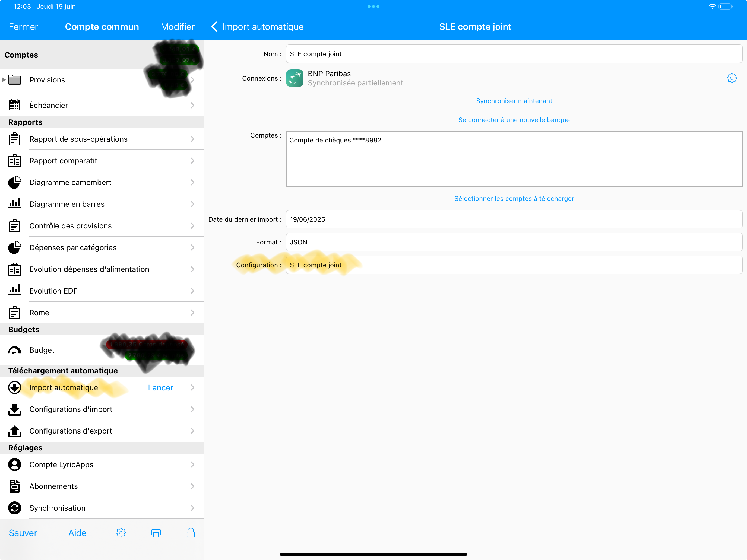Select Evolution dépenses d'alimentation entry
The height and width of the screenshot is (560, 747).
click(x=102, y=269)
